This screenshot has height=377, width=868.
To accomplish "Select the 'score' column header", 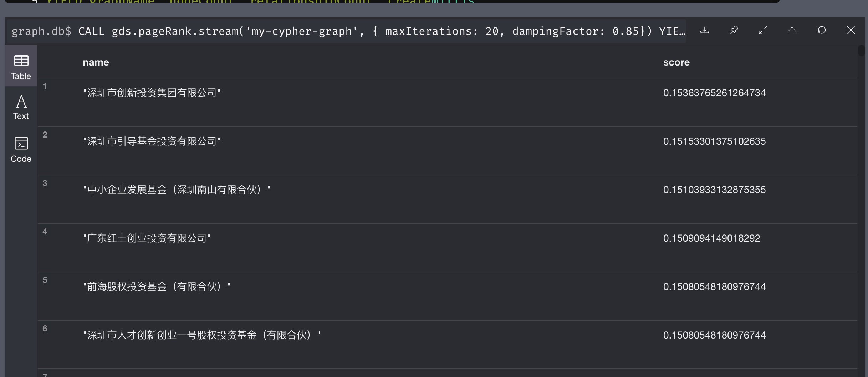I will [676, 62].
